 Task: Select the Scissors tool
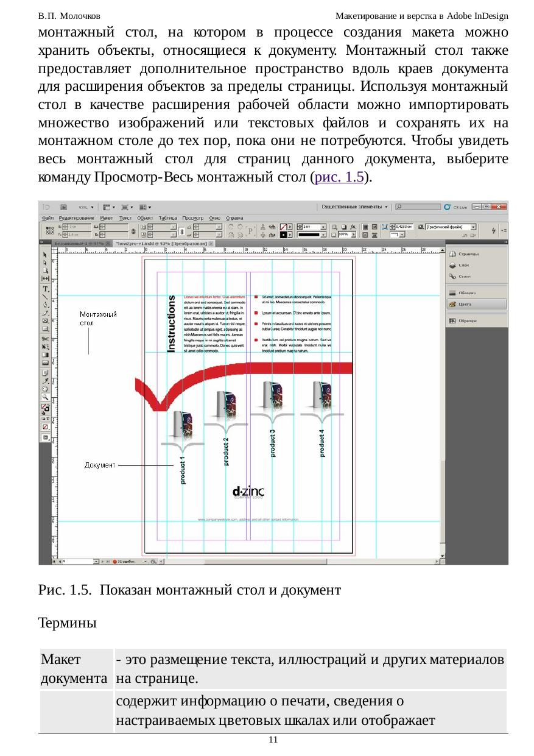click(x=45, y=338)
